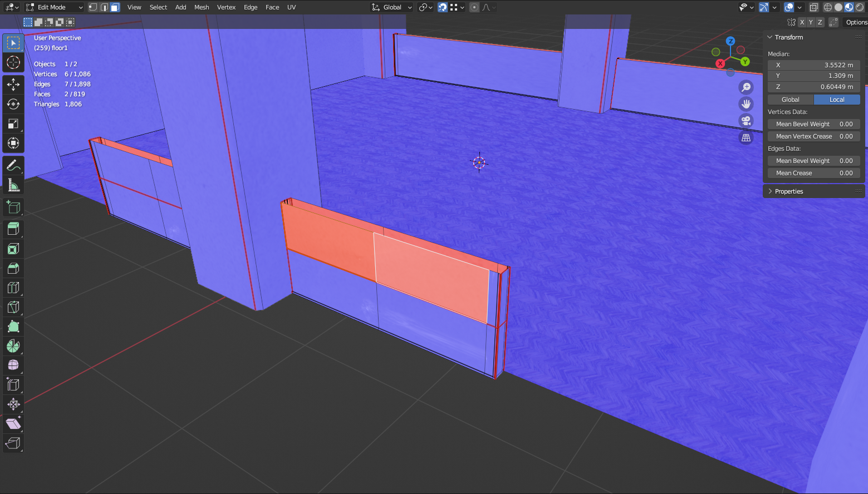
Task: Select the Shrink/Fatten tool
Action: tap(13, 404)
